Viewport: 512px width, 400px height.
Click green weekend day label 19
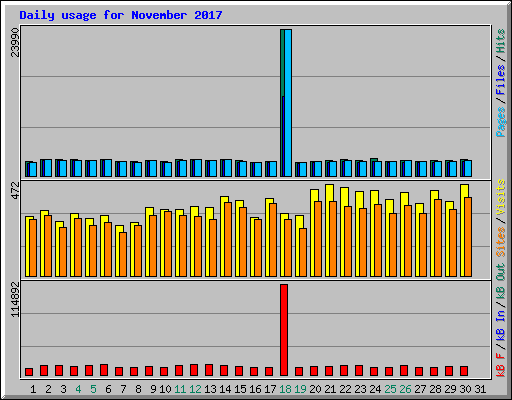300,389
